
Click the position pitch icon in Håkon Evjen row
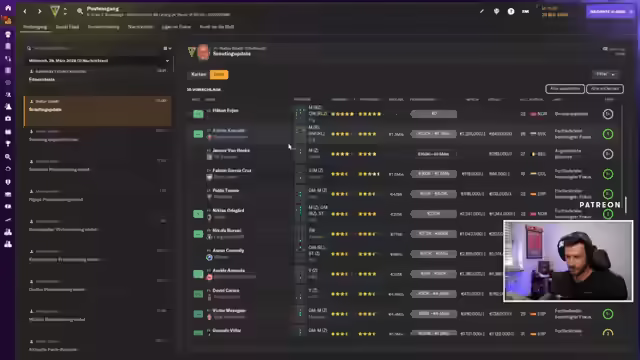300,114
